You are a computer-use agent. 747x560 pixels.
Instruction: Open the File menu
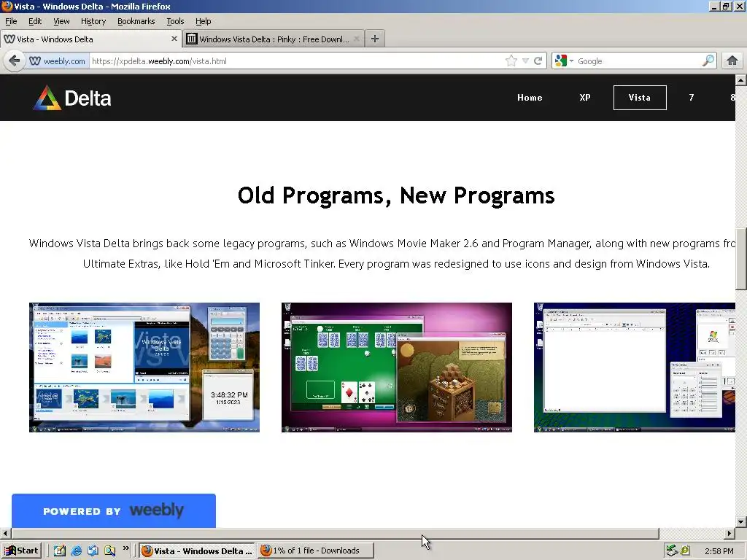coord(11,21)
